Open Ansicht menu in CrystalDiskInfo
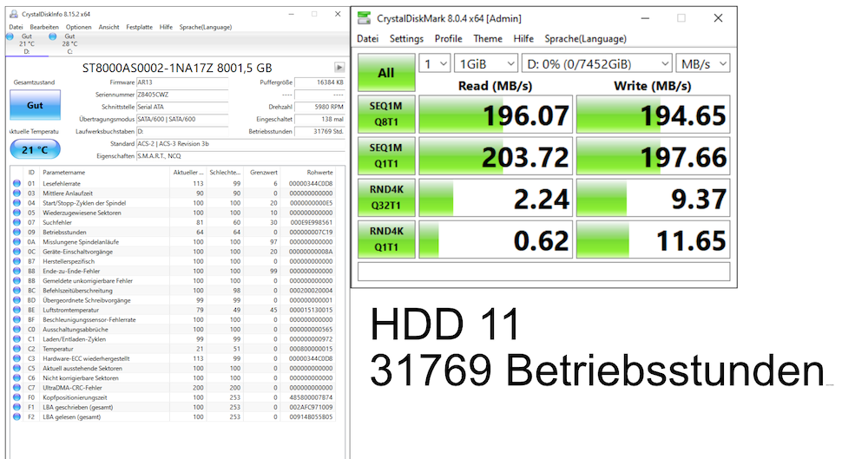This screenshot has height=459, width=868. (109, 27)
